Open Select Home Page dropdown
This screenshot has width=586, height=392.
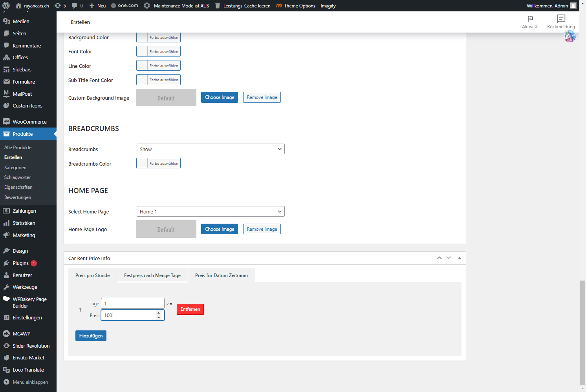tap(211, 211)
